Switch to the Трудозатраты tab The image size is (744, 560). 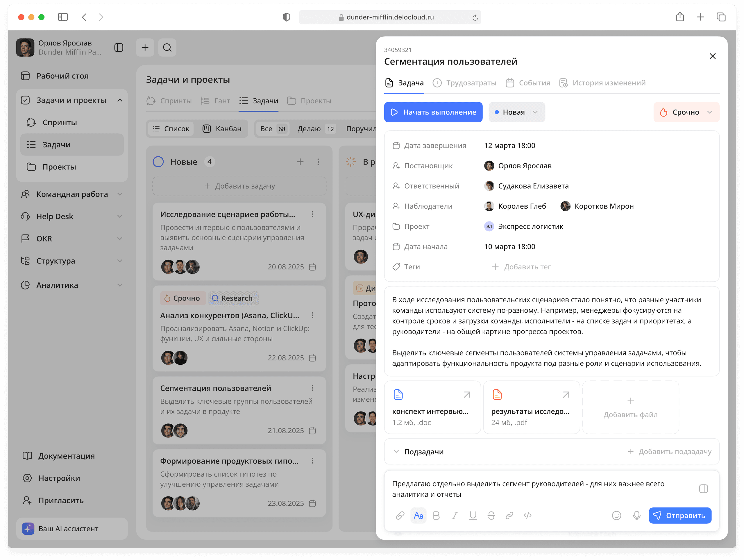point(471,83)
